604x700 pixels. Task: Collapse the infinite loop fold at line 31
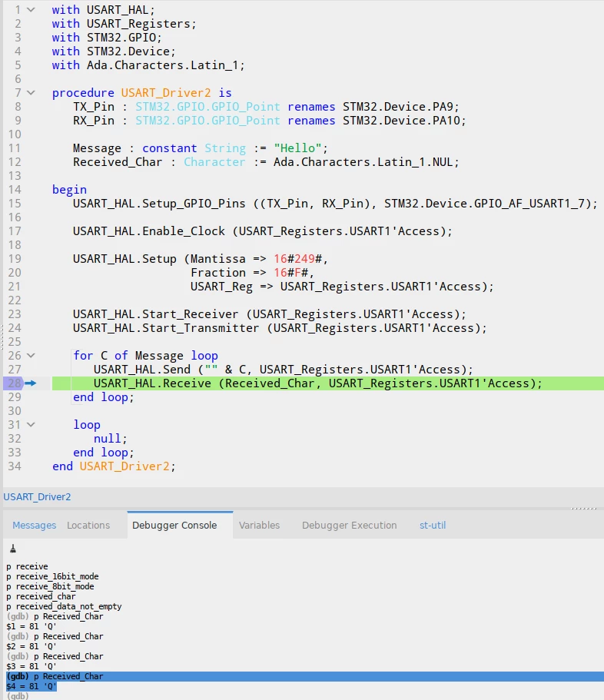(x=31, y=425)
